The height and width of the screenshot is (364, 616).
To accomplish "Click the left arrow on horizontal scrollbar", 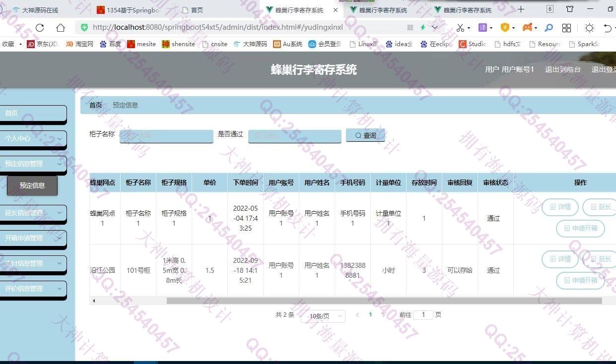I will [94, 301].
